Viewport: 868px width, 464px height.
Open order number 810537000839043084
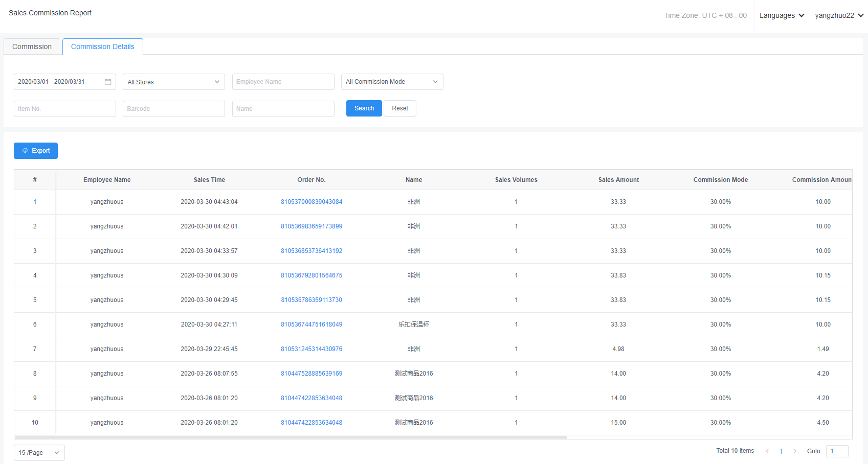point(311,202)
